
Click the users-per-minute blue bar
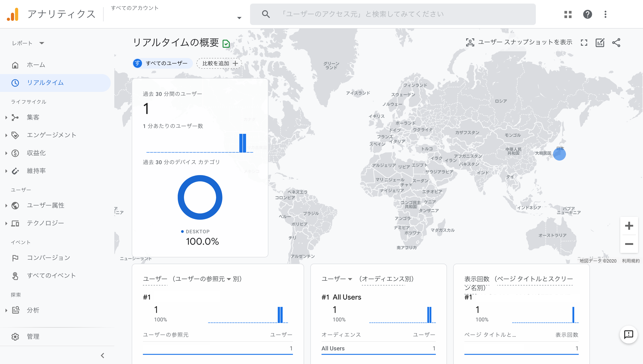click(x=242, y=143)
